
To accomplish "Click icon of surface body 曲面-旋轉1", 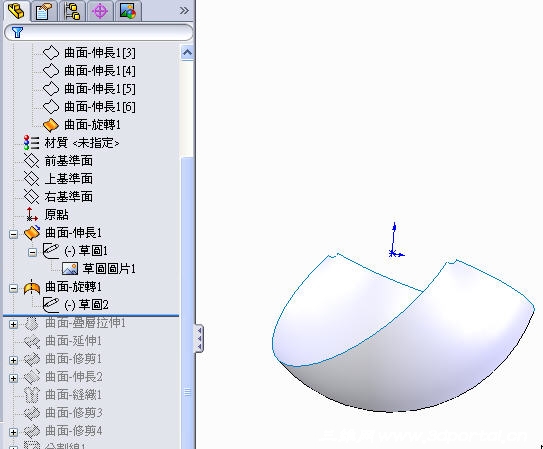I will 51,125.
